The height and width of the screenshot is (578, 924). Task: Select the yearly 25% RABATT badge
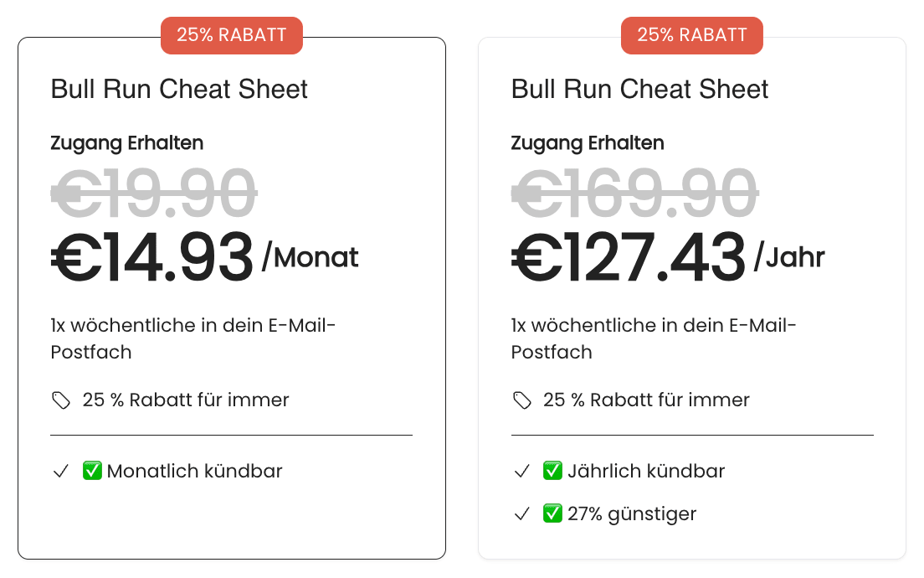[692, 35]
